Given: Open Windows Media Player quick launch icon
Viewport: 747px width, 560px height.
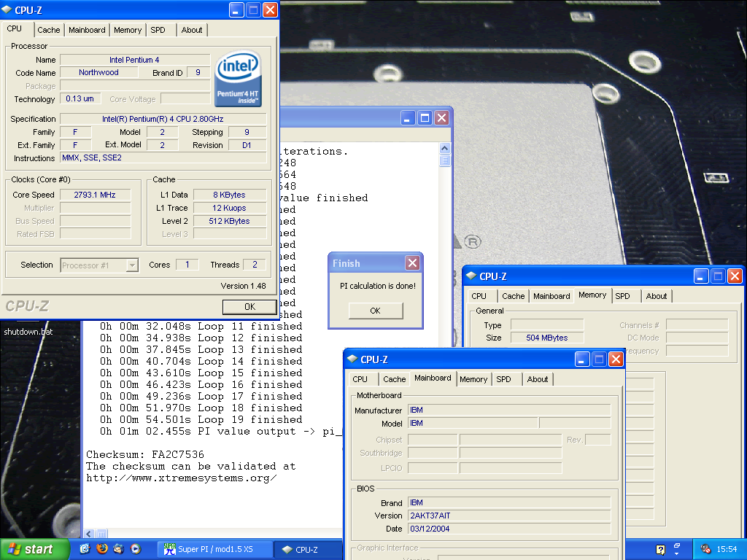Looking at the screenshot, I should [x=136, y=549].
